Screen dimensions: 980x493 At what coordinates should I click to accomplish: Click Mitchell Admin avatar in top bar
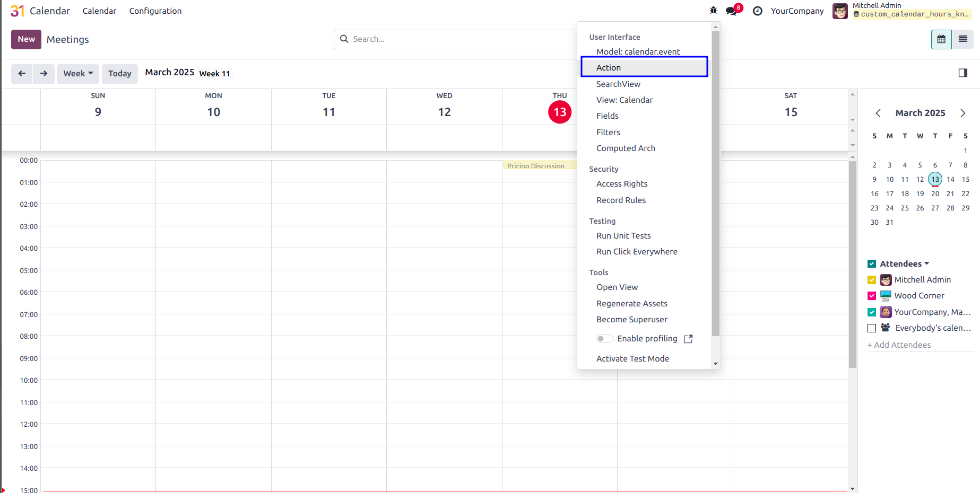tap(840, 11)
